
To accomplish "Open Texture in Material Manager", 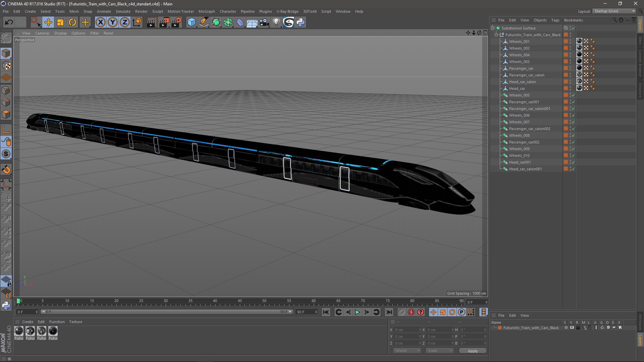I will pyautogui.click(x=75, y=322).
